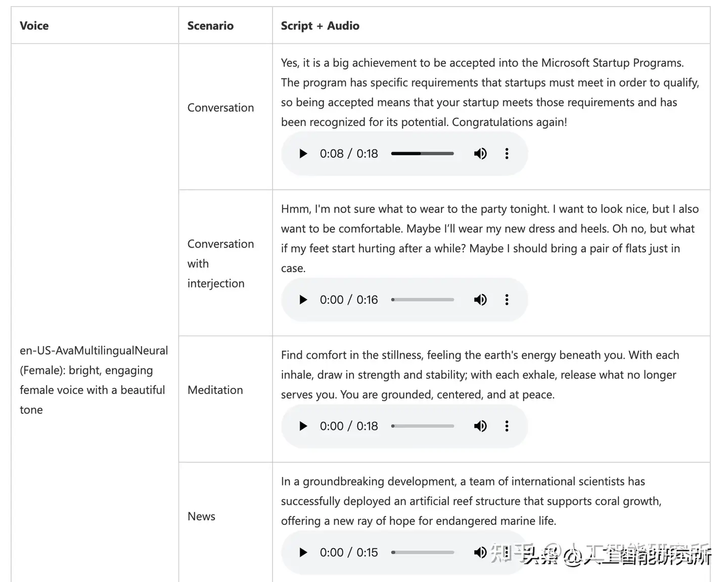Open more options on Meditation audio player

tap(507, 426)
